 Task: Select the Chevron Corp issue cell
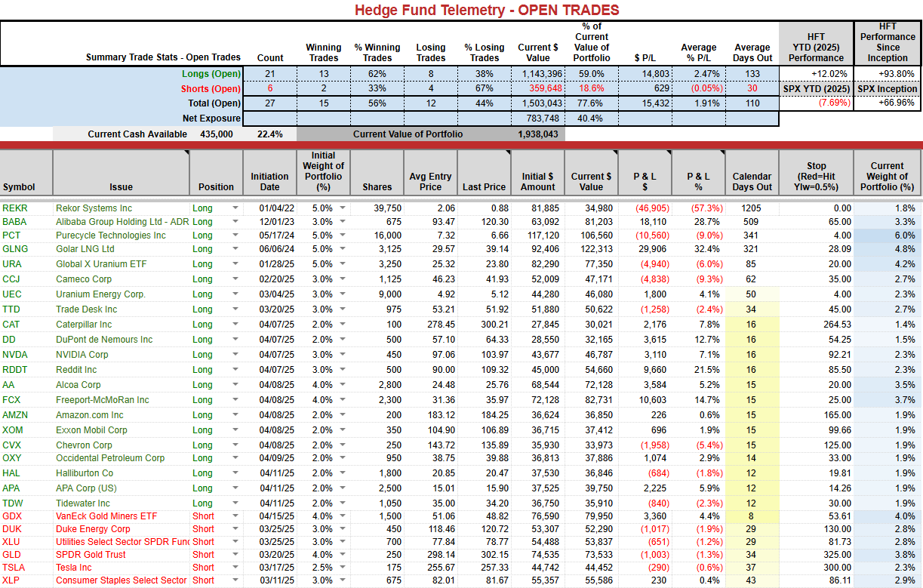click(84, 445)
